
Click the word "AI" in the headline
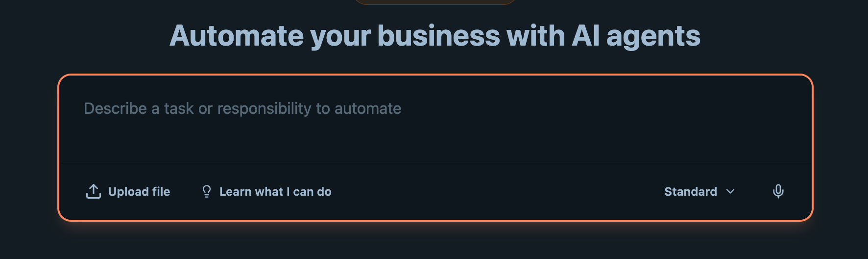click(585, 36)
